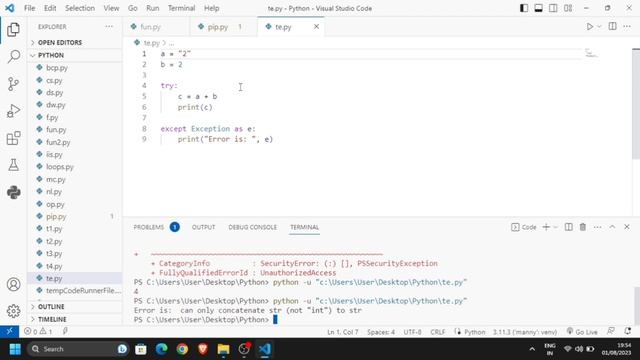
Task: Create a new terminal with plus icon
Action: [546, 227]
